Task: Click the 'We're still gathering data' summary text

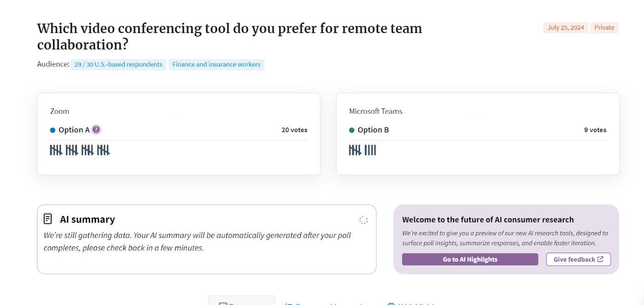Action: coord(197,242)
